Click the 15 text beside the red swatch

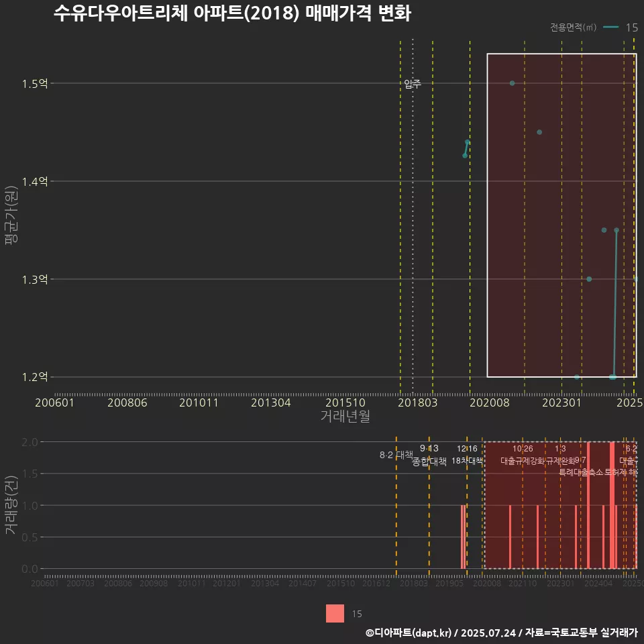tap(357, 614)
